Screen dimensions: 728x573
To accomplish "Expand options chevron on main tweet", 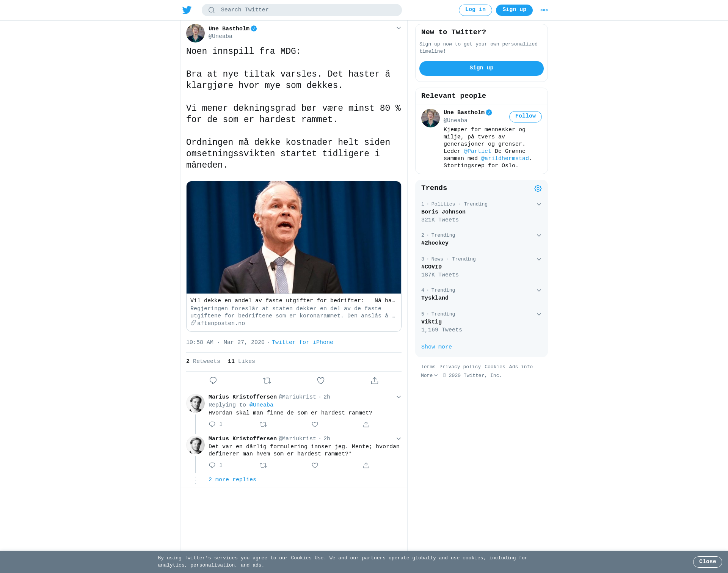I will pyautogui.click(x=399, y=28).
